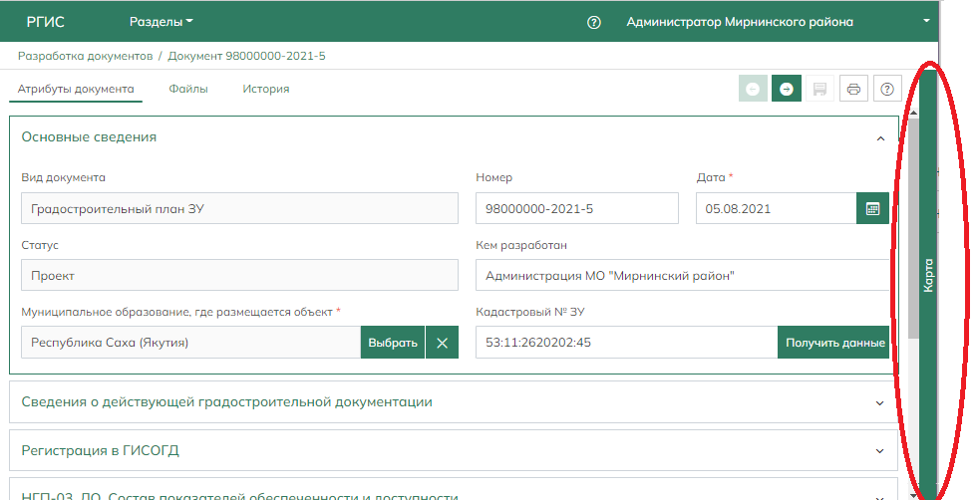This screenshot has height=500, width=980.
Task: Click the Выбрать button
Action: [x=393, y=343]
